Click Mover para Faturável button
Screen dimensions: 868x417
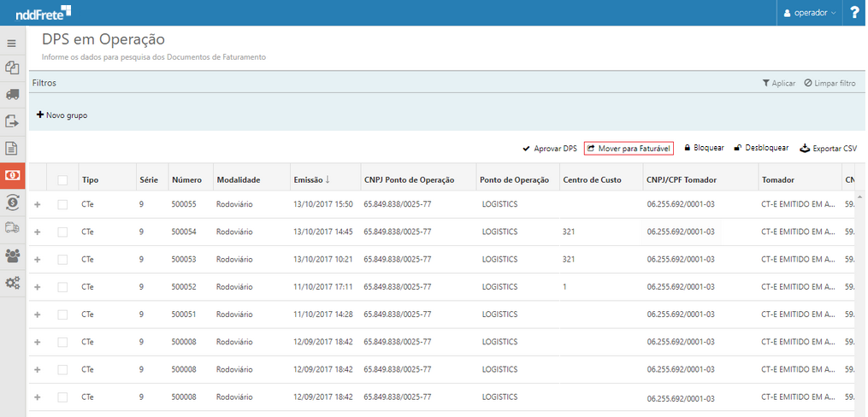click(629, 148)
